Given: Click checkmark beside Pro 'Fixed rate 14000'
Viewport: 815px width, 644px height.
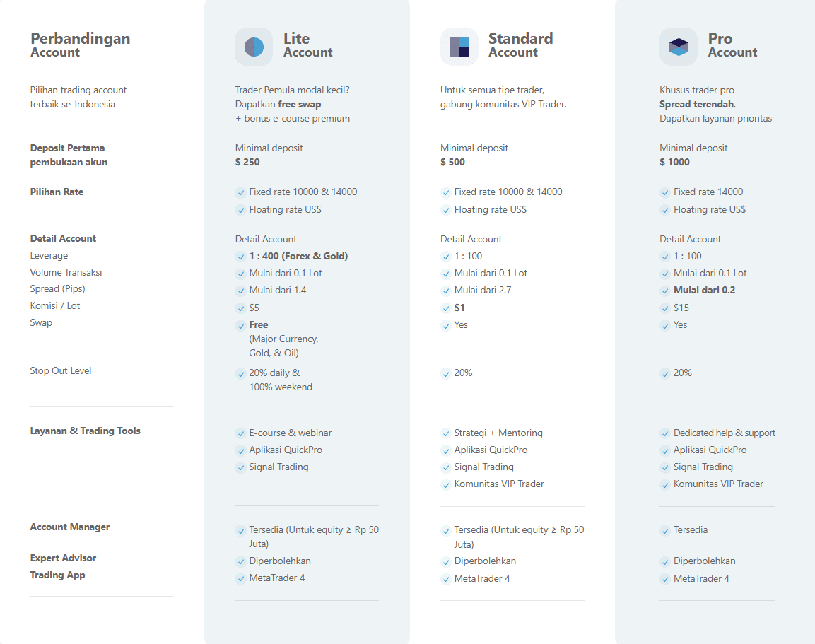Looking at the screenshot, I should 664,193.
